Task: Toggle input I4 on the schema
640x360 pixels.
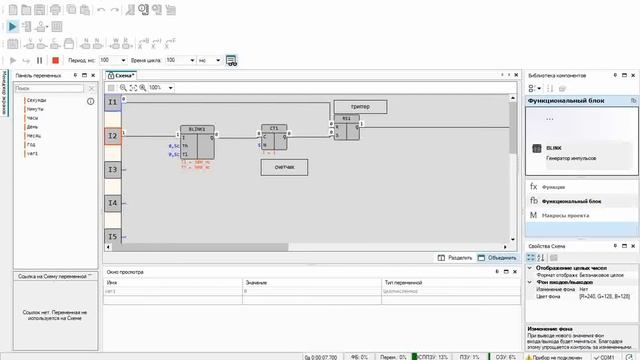Action: 113,203
